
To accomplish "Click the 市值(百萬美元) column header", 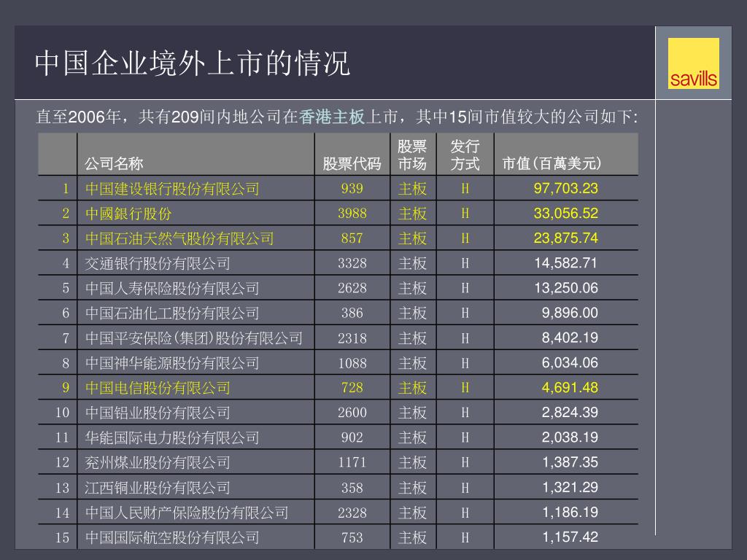I will tap(551, 163).
